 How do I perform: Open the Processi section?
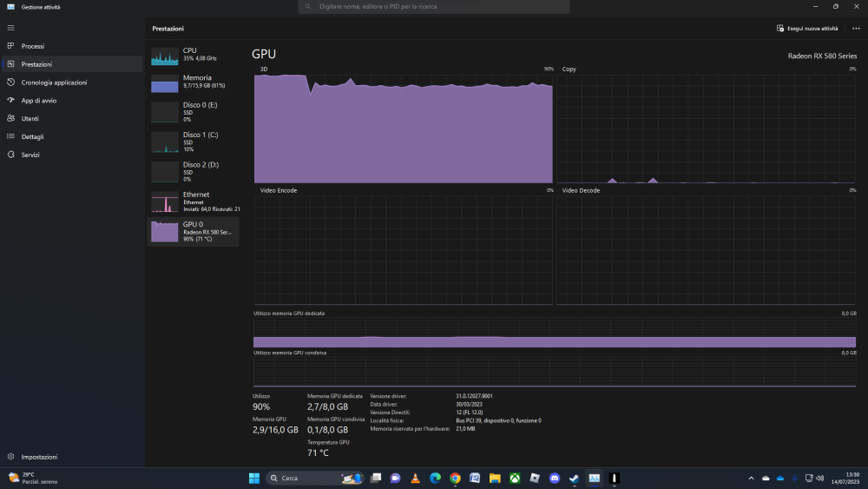coord(72,46)
